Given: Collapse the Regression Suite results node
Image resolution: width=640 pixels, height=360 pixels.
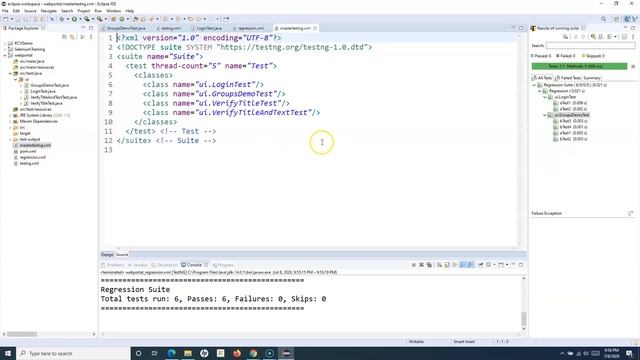Looking at the screenshot, I should 534,85.
